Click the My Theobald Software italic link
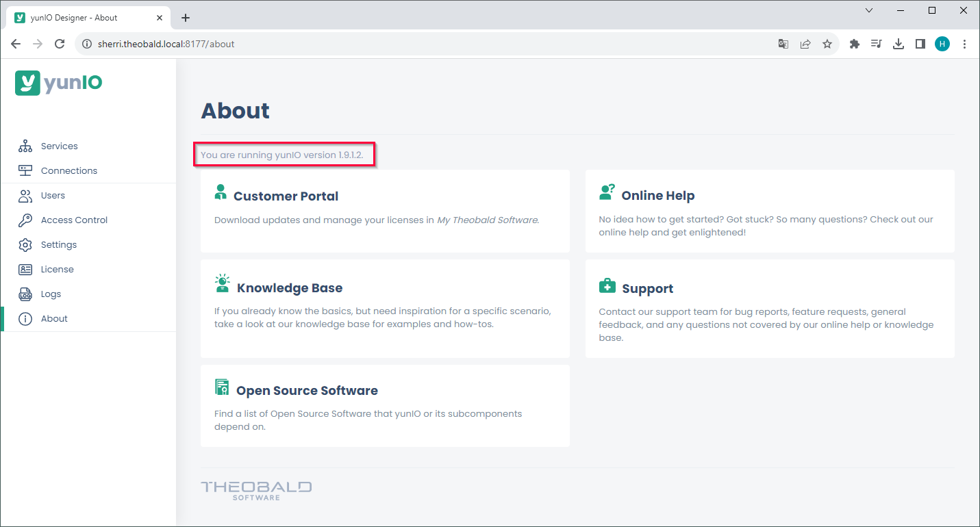The height and width of the screenshot is (527, 980). pyautogui.click(x=488, y=220)
